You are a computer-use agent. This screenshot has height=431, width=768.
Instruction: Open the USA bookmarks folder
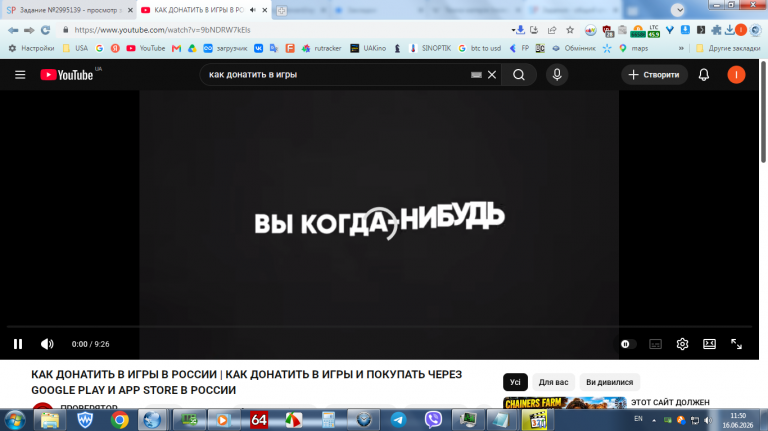pos(75,48)
